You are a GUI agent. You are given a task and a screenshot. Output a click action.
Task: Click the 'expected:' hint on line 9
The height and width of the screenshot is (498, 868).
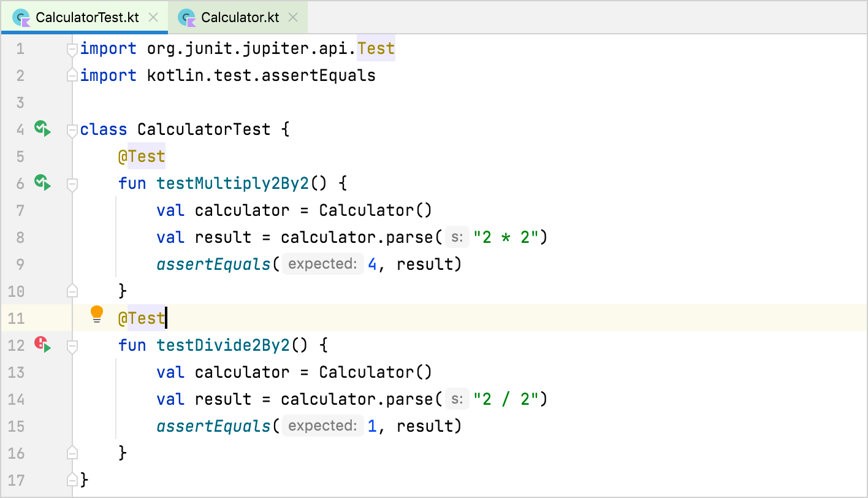coord(322,264)
